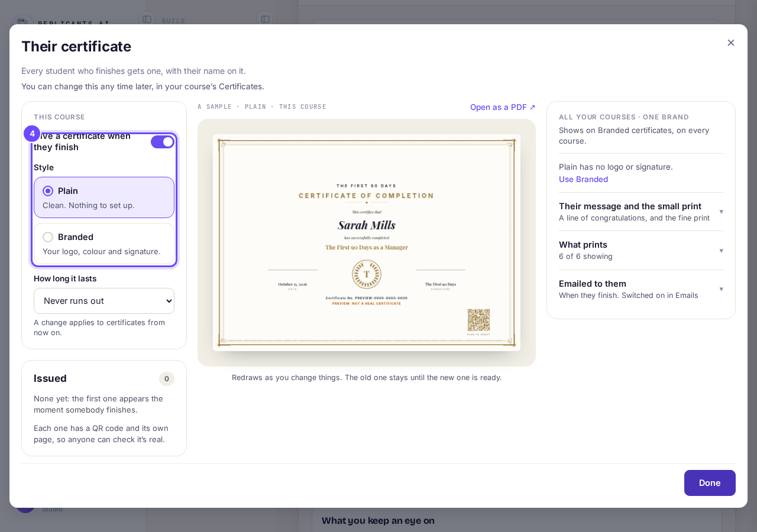The width and height of the screenshot is (757, 532).
Task: Toggle the sidebar icon beside BUILD in background
Action: coord(265,19)
